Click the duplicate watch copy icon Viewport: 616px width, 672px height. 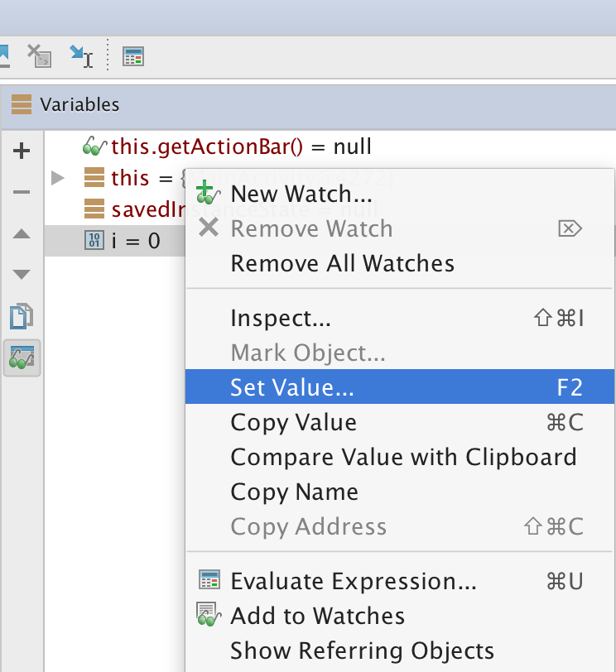click(x=22, y=315)
